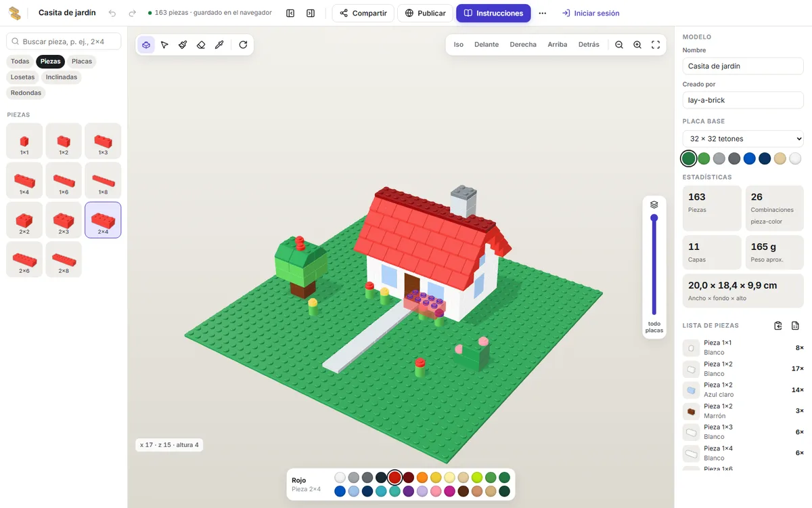
Task: Filter parts by Losetas
Action: click(22, 77)
